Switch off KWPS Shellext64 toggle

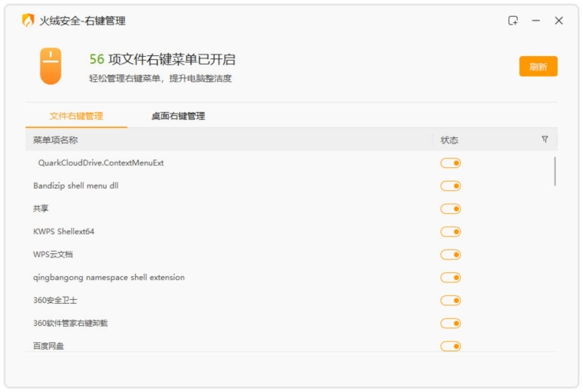pyautogui.click(x=450, y=232)
